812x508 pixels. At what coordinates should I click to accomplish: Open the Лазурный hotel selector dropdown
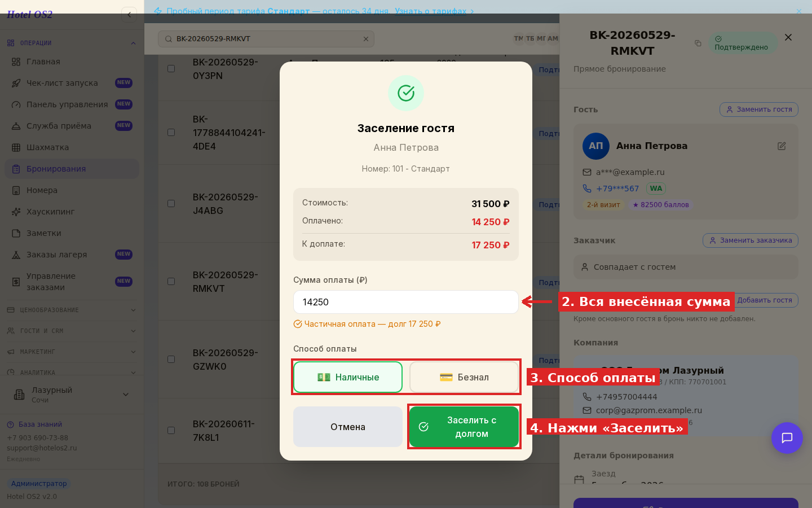(x=72, y=395)
